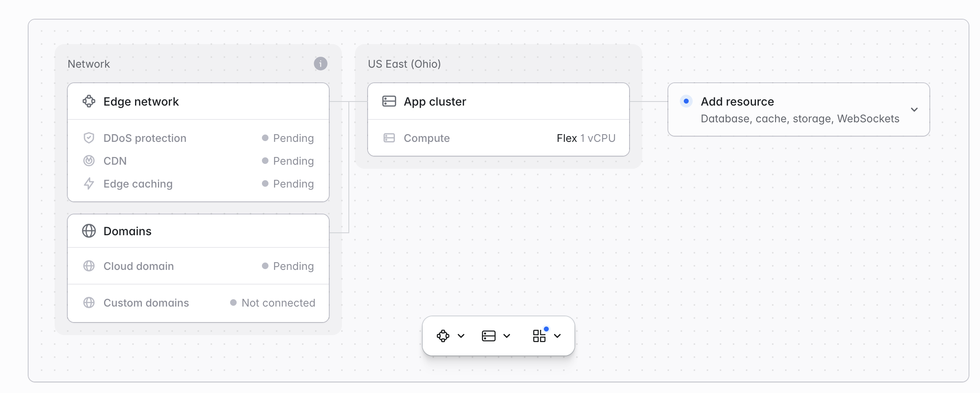This screenshot has height=393, width=980.
Task: Expand the Add resource chevron
Action: [914, 109]
